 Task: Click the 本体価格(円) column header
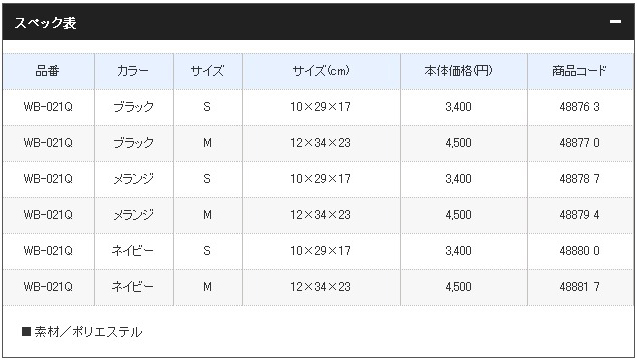(458, 71)
